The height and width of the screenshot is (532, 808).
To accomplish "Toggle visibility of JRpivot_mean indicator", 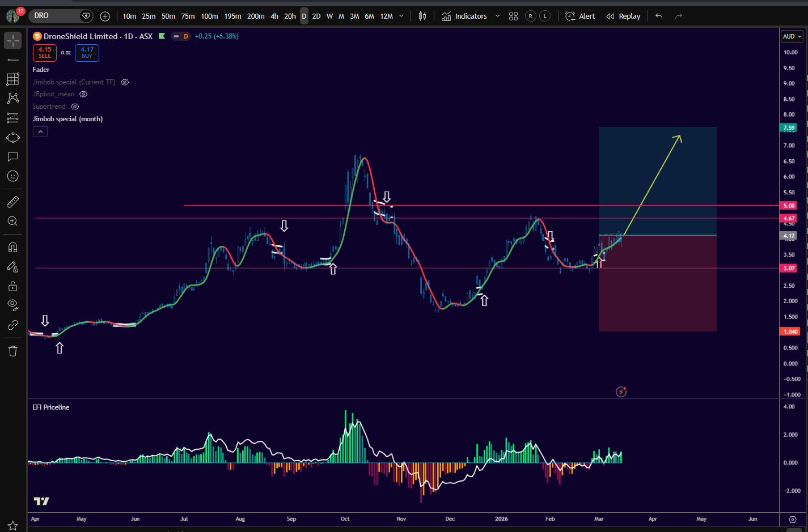I will [x=83, y=94].
